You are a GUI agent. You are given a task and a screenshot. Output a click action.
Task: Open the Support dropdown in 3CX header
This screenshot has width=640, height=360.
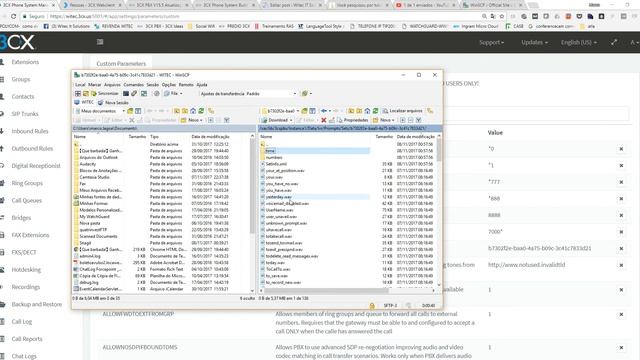click(x=491, y=42)
